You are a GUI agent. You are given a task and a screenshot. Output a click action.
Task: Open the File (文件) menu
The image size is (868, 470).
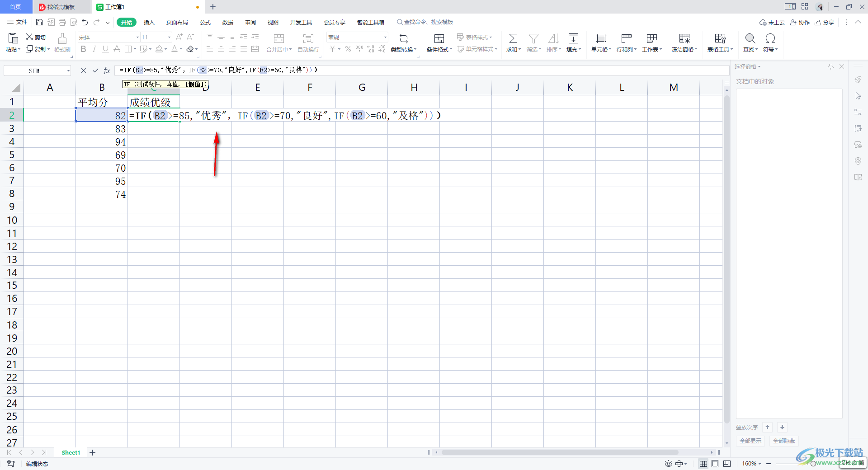tap(17, 22)
